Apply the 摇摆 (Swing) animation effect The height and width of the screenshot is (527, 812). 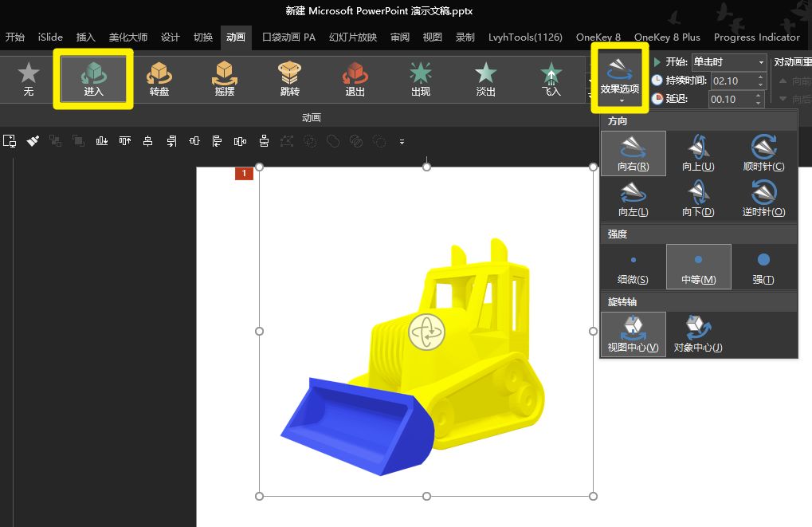click(225, 80)
